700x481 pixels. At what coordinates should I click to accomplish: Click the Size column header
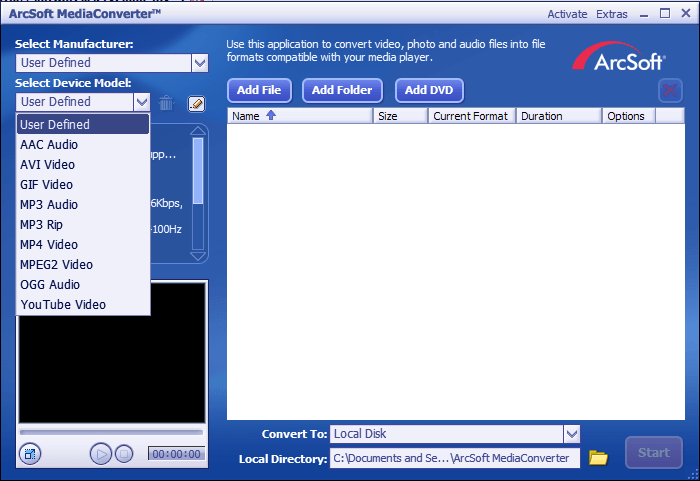pos(400,116)
